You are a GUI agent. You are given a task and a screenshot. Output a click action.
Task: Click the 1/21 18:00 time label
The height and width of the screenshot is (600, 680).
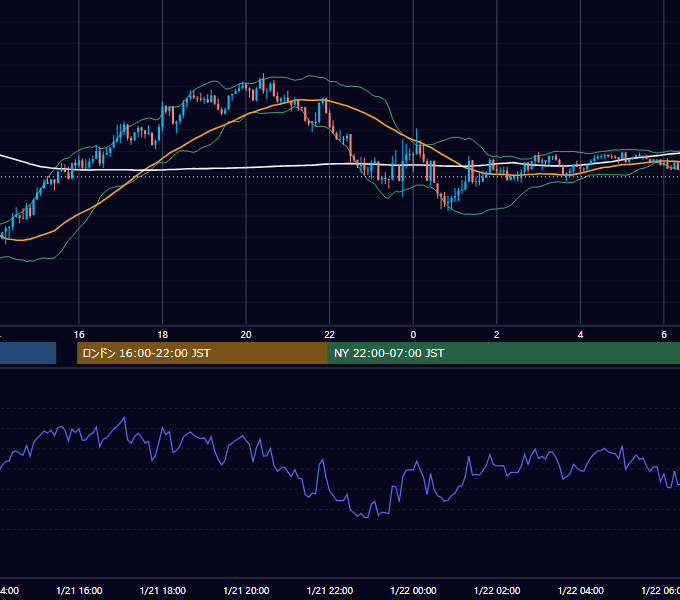tap(163, 590)
